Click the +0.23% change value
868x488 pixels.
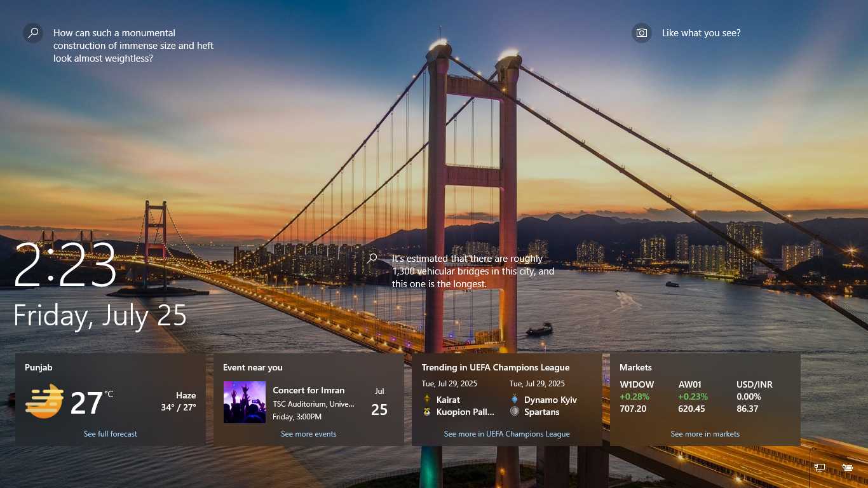(693, 396)
